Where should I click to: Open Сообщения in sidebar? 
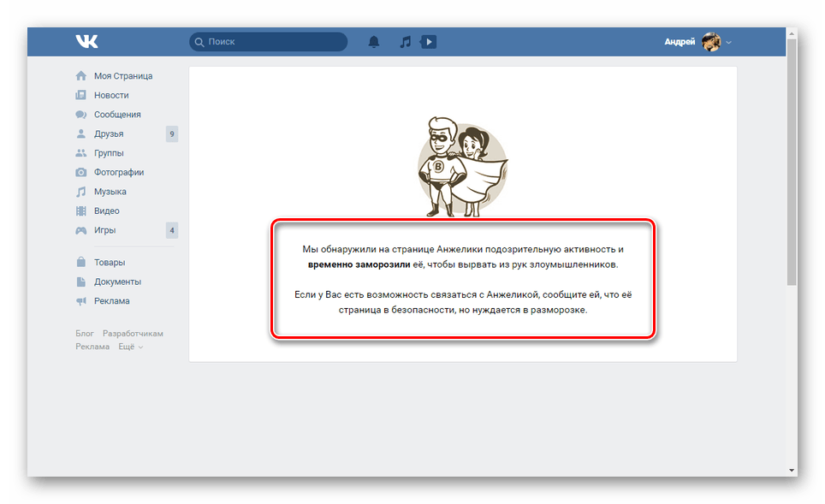pyautogui.click(x=117, y=115)
